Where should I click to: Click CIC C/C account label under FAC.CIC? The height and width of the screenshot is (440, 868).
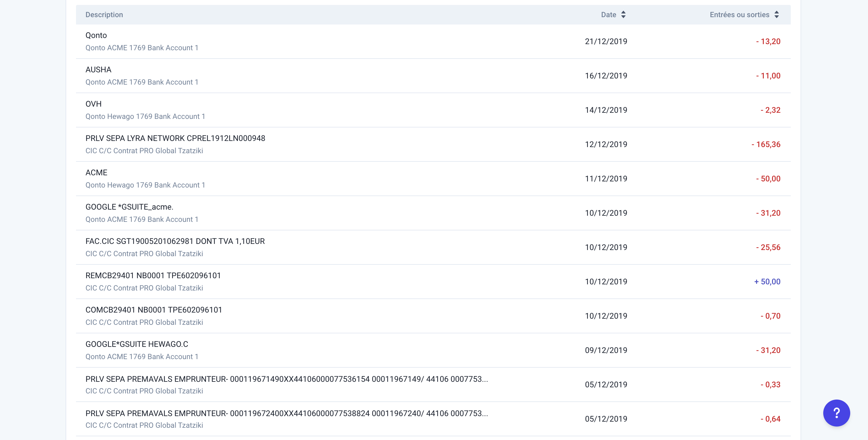(144, 254)
